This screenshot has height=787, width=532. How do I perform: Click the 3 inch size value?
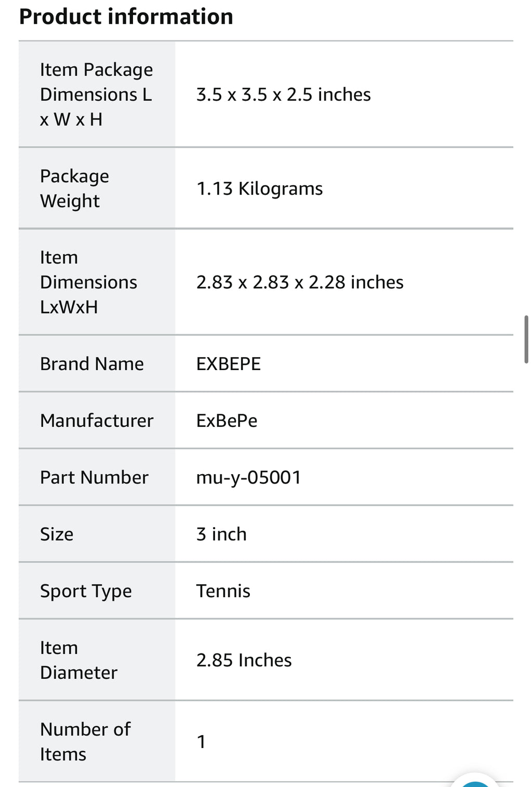coord(221,534)
